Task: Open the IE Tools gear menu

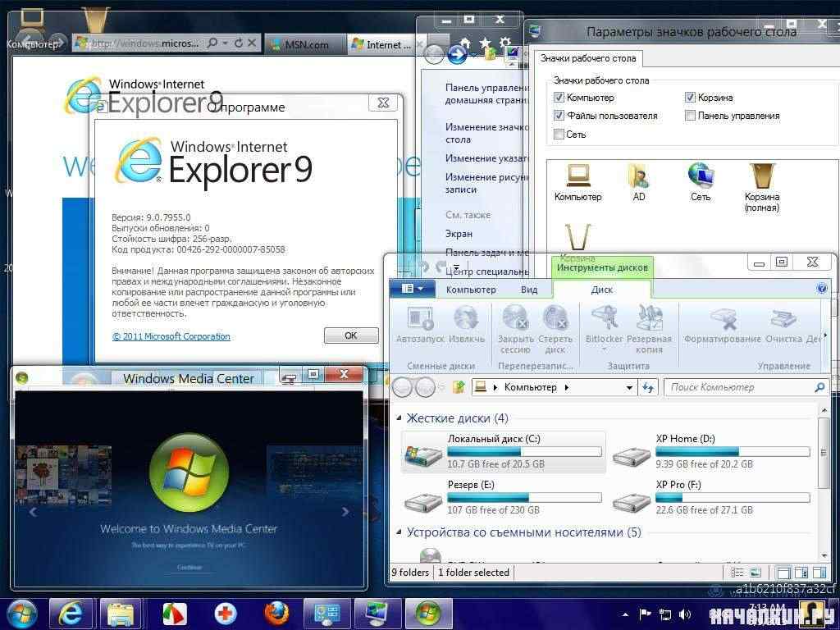Action: (x=504, y=43)
